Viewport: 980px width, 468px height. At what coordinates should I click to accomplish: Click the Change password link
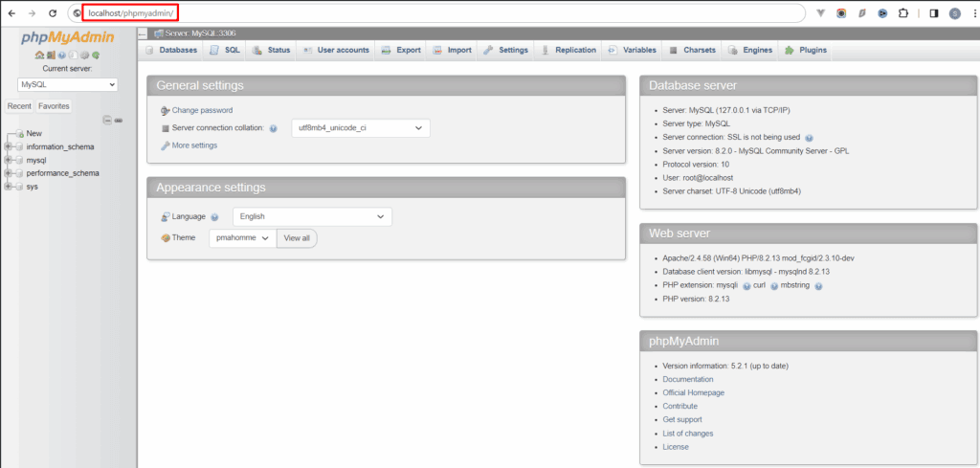pyautogui.click(x=202, y=110)
